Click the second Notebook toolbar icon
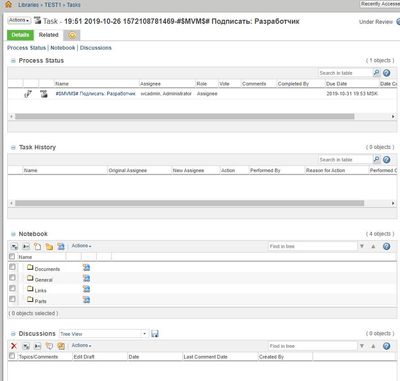Viewport: 400px width, 381px height. (x=26, y=246)
